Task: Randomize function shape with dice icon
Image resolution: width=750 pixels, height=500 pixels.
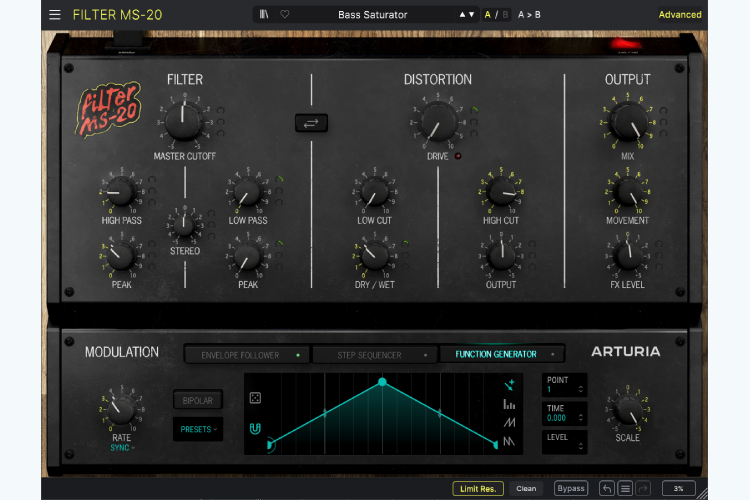Action: [x=255, y=398]
